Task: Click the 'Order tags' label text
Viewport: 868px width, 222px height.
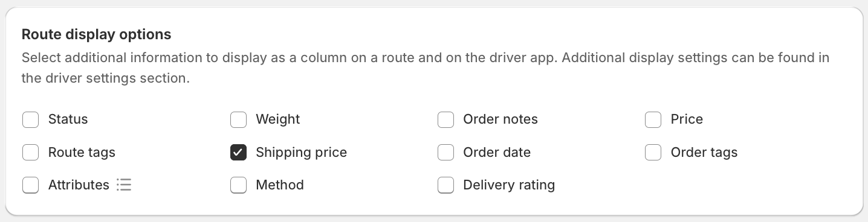Action: (x=704, y=153)
